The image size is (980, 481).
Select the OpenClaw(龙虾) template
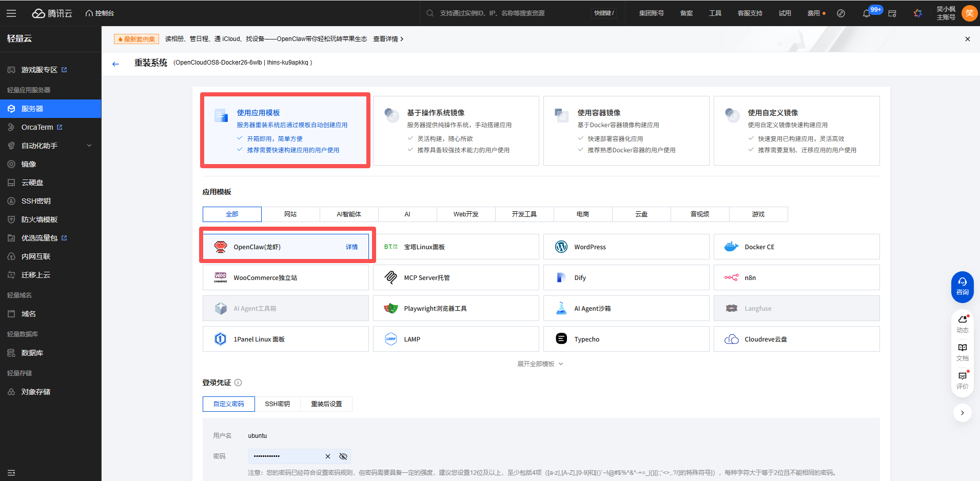(x=285, y=247)
